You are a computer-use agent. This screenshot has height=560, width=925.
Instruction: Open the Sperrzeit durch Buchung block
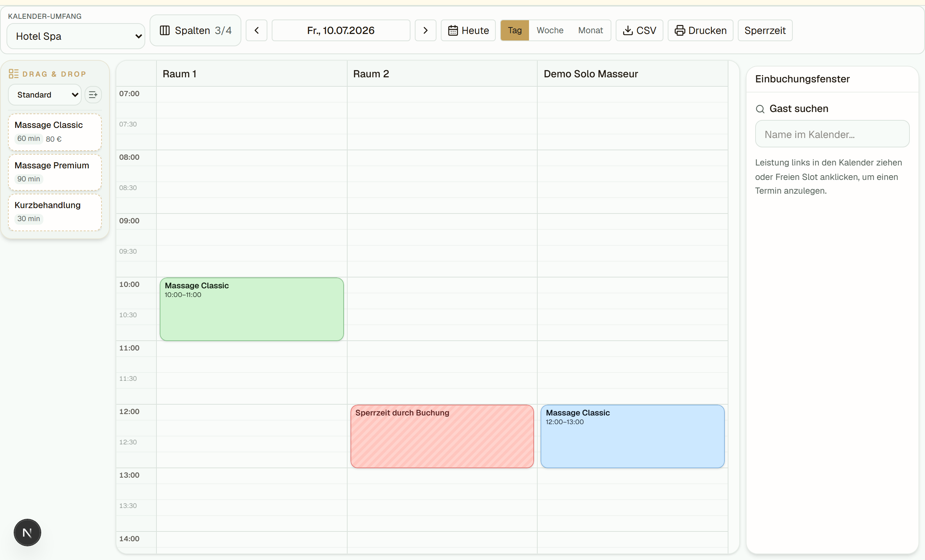point(442,436)
